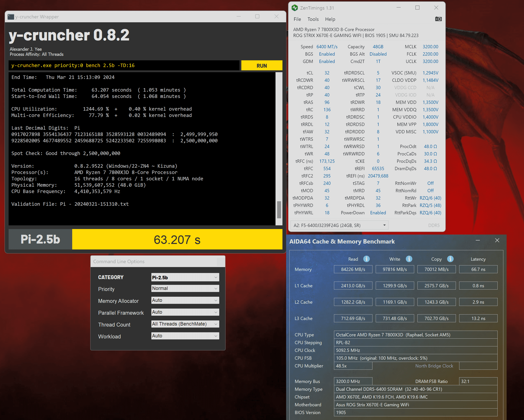Click the y-cruncher command line field
Viewport: 524px width, 420px height.
(x=124, y=66)
